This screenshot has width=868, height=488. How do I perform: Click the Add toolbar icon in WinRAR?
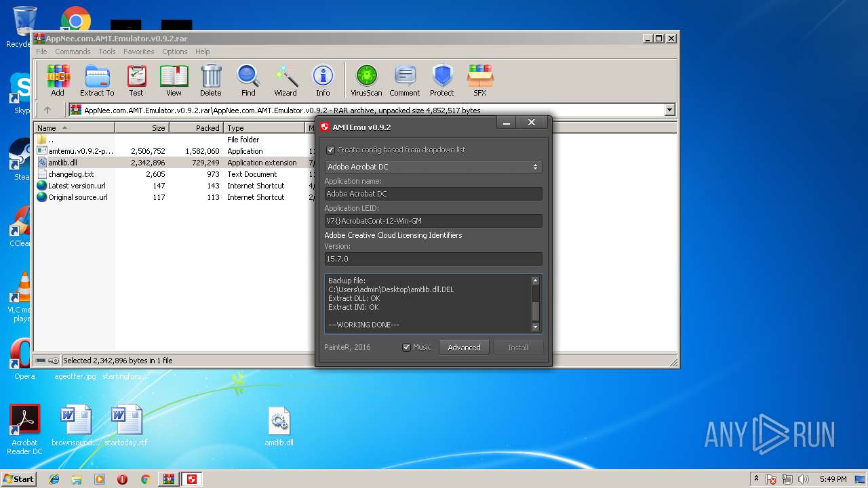pyautogui.click(x=58, y=81)
